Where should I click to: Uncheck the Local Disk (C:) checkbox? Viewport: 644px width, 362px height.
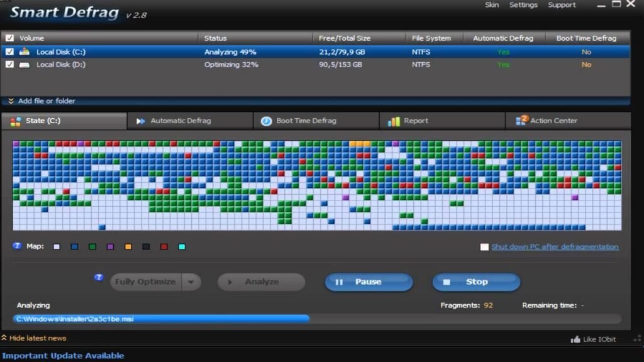9,52
